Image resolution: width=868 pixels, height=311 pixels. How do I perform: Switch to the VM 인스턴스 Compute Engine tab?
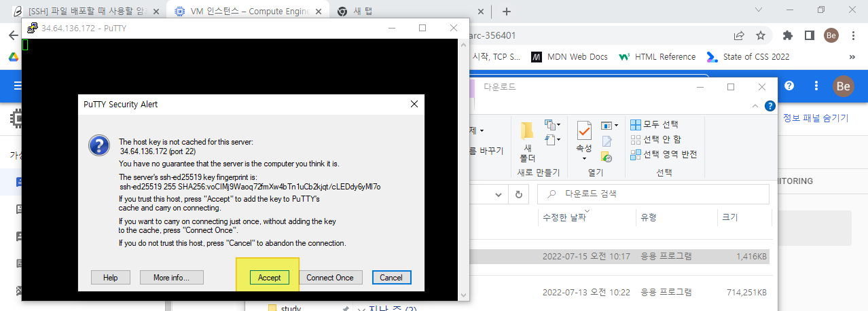[247, 11]
